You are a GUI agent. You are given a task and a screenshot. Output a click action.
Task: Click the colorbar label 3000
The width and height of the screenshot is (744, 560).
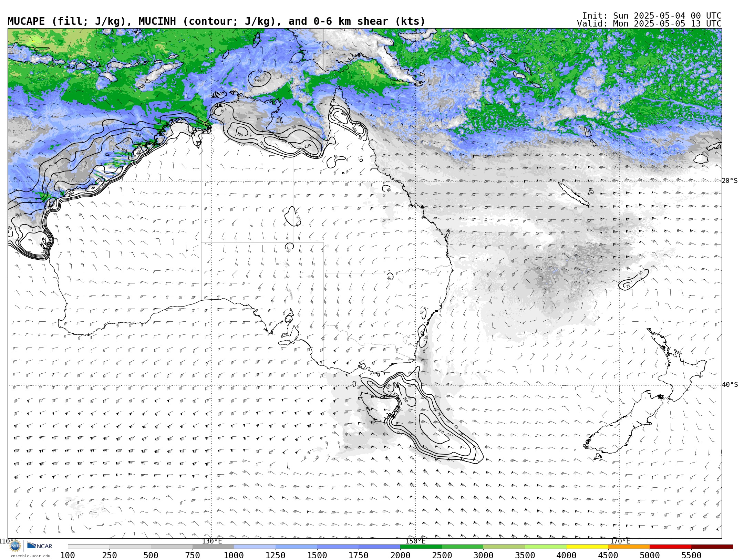click(x=484, y=556)
